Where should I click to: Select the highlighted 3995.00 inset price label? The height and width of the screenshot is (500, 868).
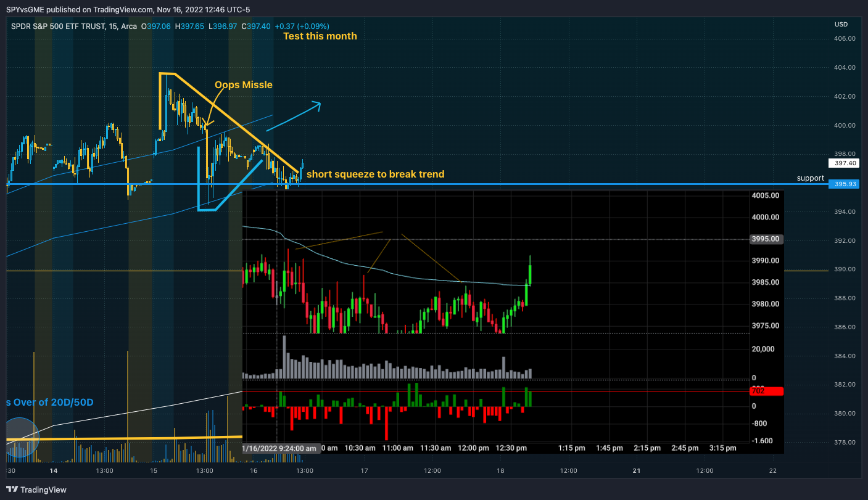766,239
